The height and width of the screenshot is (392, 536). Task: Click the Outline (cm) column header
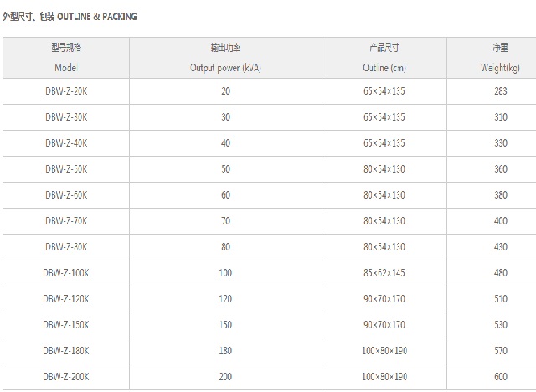coord(384,58)
